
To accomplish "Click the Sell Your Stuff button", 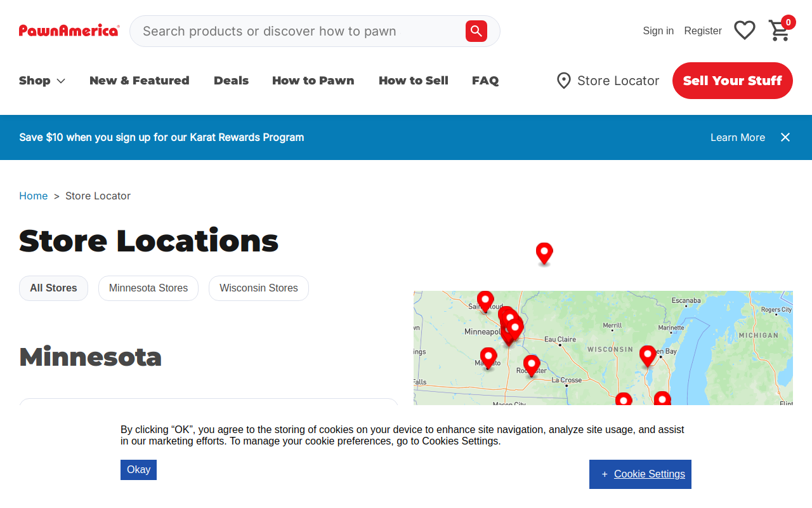I will (x=733, y=81).
